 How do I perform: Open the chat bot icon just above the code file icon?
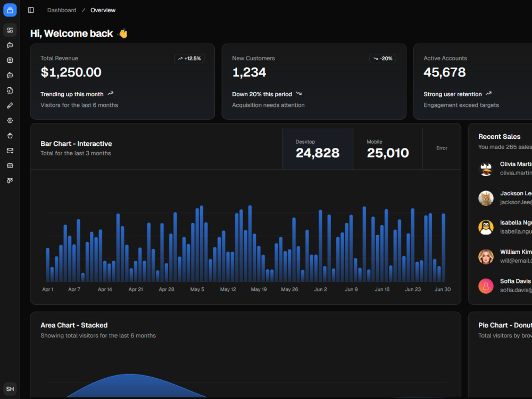click(10, 76)
